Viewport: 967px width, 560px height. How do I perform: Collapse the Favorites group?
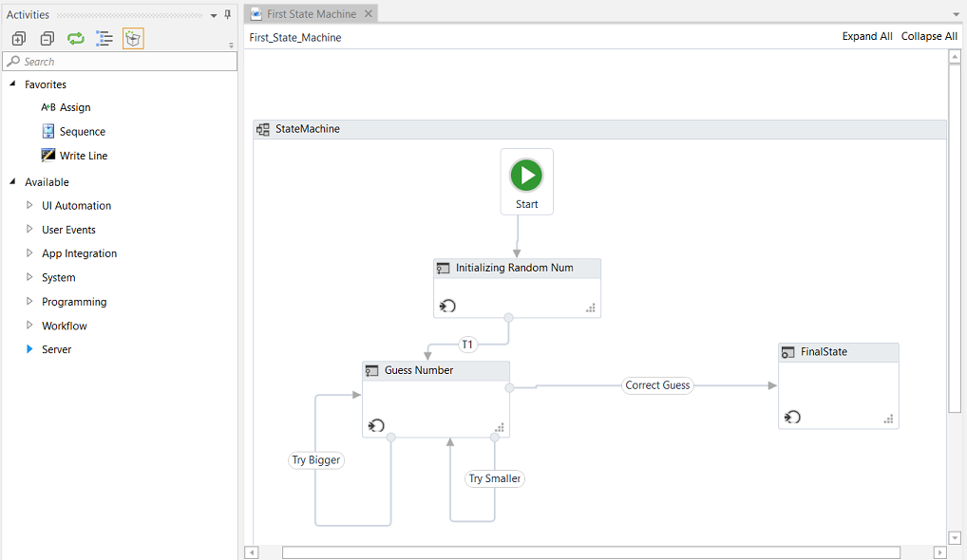click(x=11, y=84)
